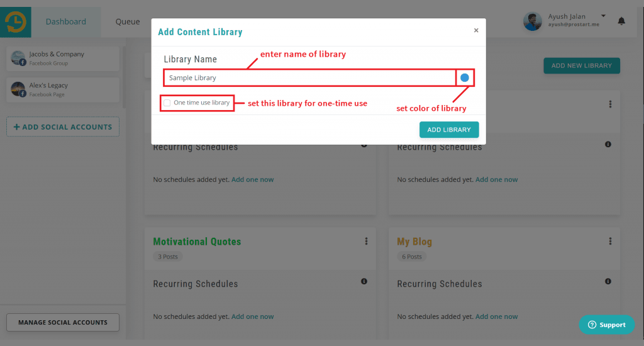Click info icon in Motivational Quotes schedules
Viewport: 644px width, 346px height.
(x=364, y=281)
